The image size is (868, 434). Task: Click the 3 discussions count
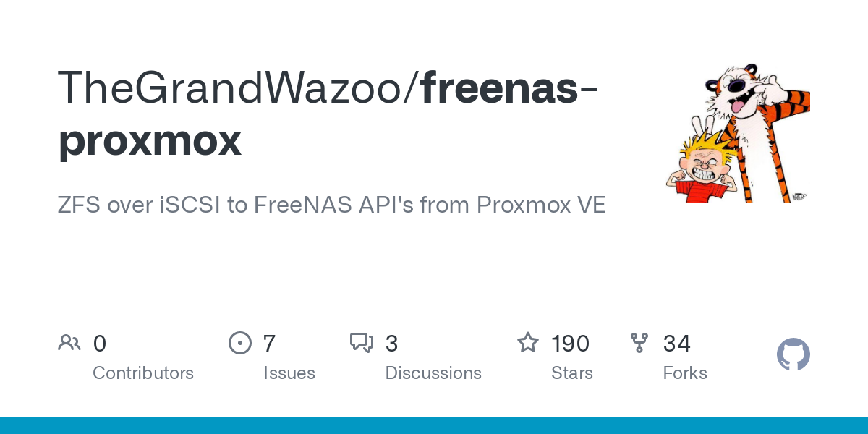point(391,344)
